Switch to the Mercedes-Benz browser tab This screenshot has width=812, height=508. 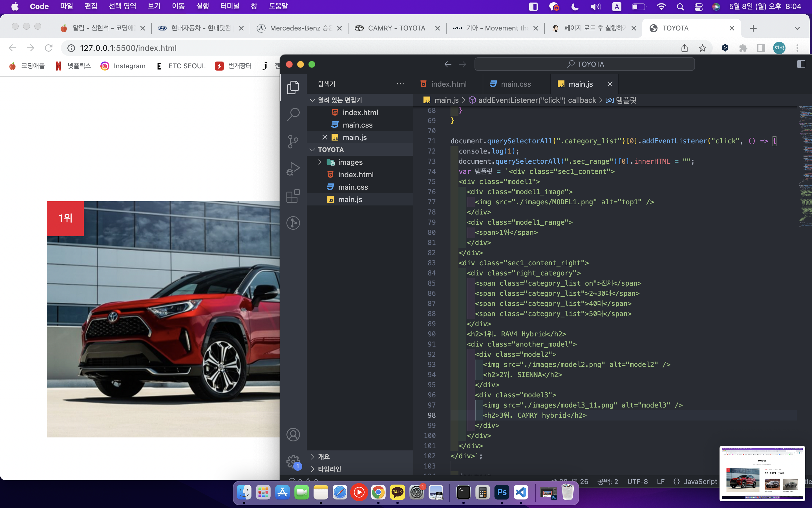pos(299,28)
